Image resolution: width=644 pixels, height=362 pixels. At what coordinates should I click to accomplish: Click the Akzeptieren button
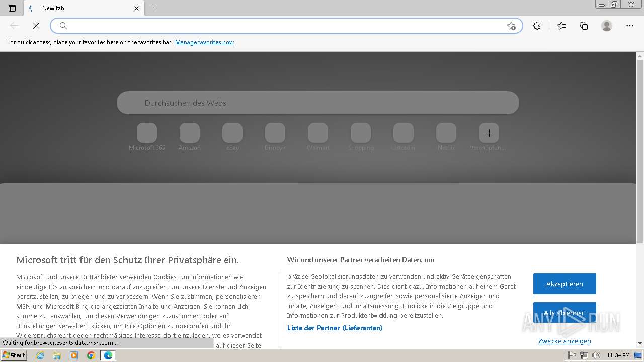pyautogui.click(x=565, y=284)
